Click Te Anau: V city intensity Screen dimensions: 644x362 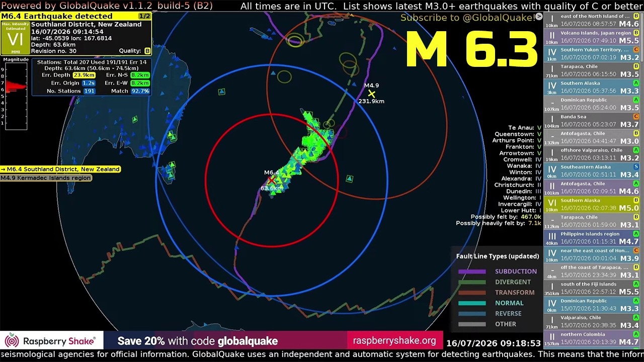pos(525,128)
